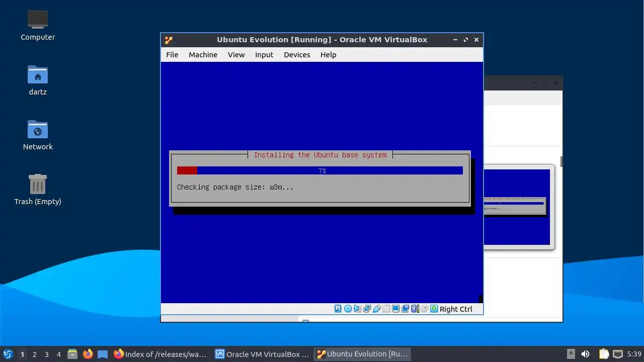644x362 pixels.
Task: Minimize the Ubuntu Evolution VM window
Action: [x=455, y=40]
